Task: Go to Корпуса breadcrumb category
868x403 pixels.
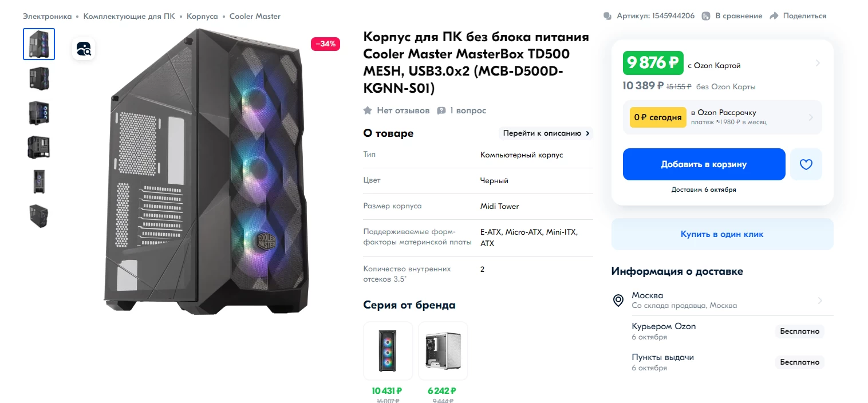Action: coord(202,16)
